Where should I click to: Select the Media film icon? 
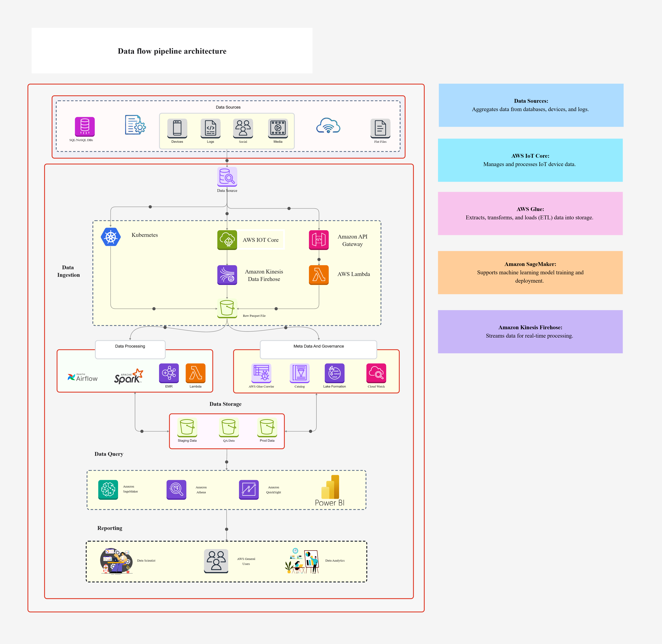point(278,128)
